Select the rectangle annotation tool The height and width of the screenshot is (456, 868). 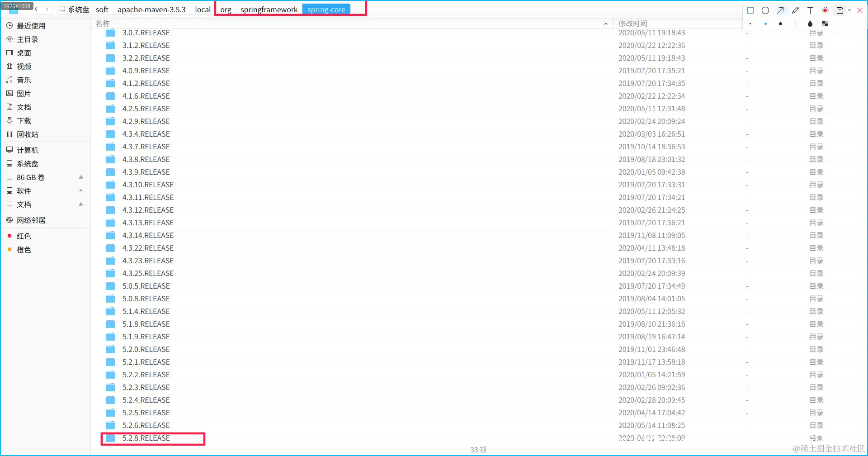coord(750,10)
